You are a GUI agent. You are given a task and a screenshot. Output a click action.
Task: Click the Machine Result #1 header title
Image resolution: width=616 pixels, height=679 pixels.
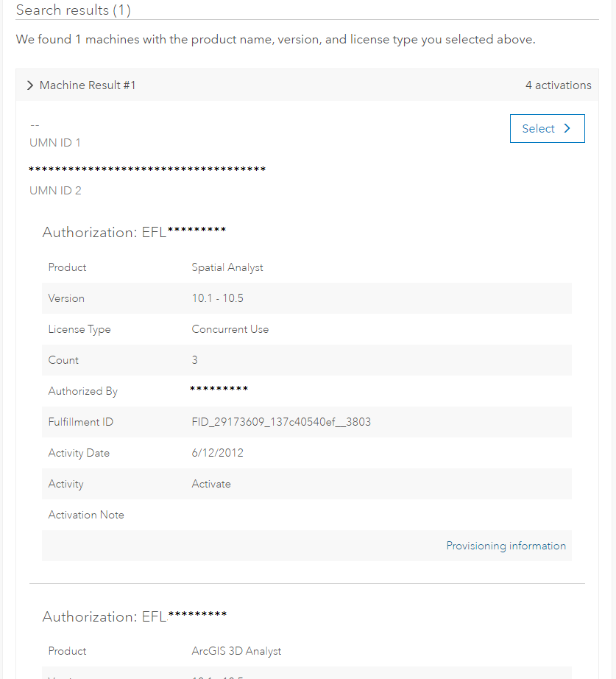tap(88, 85)
